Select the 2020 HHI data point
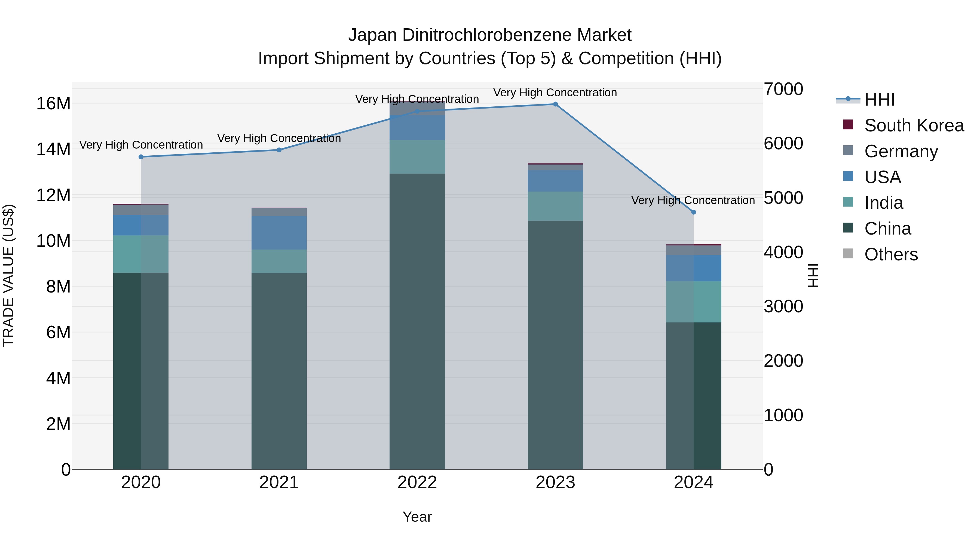The width and height of the screenshot is (980, 551). [x=141, y=157]
